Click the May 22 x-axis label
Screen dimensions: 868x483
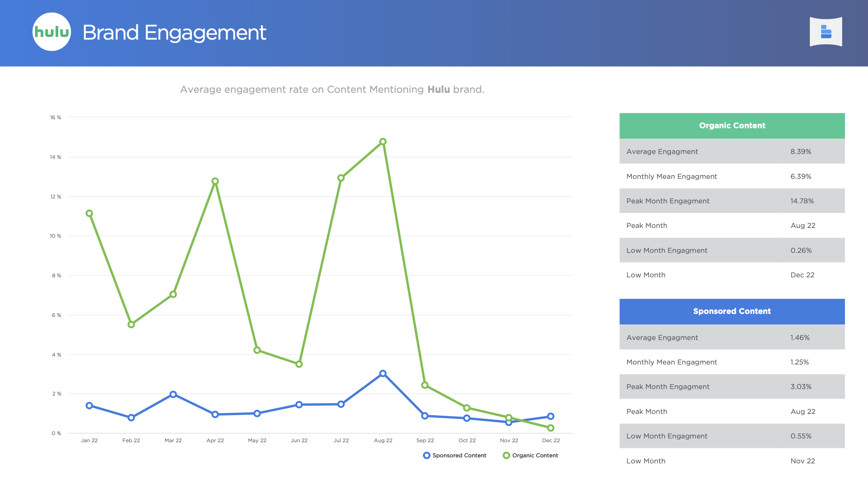coord(257,440)
